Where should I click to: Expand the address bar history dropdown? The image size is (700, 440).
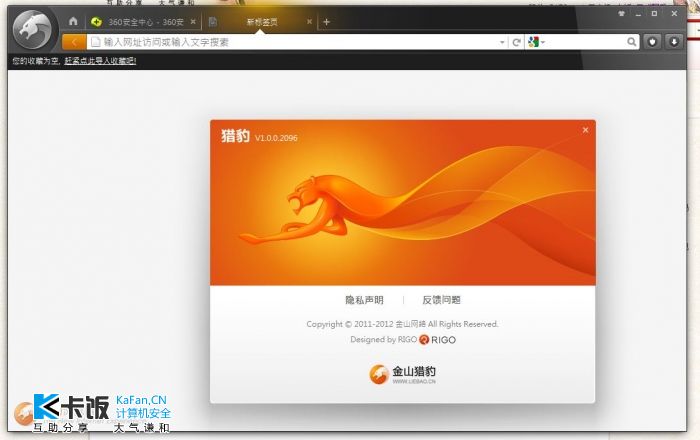point(502,42)
